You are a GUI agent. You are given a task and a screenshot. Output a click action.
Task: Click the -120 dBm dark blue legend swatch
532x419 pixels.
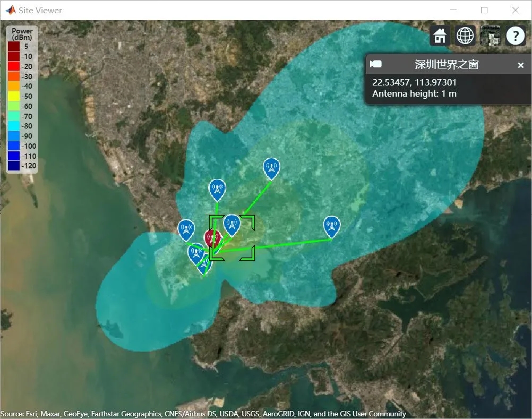click(14, 166)
